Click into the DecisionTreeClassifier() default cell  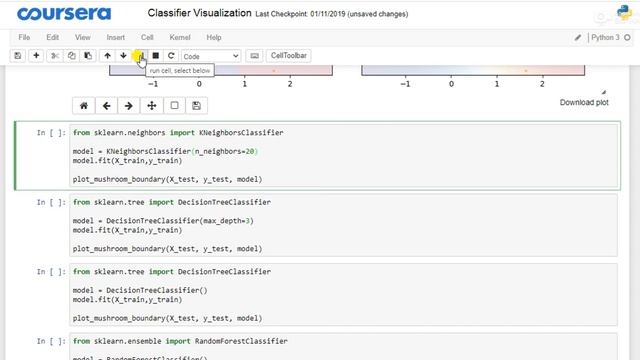tap(343, 295)
